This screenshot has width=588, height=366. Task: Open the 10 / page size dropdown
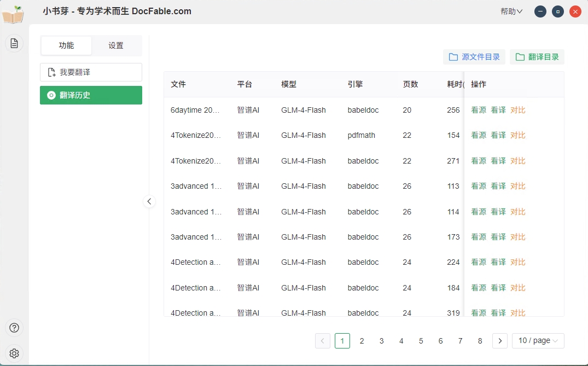click(538, 341)
